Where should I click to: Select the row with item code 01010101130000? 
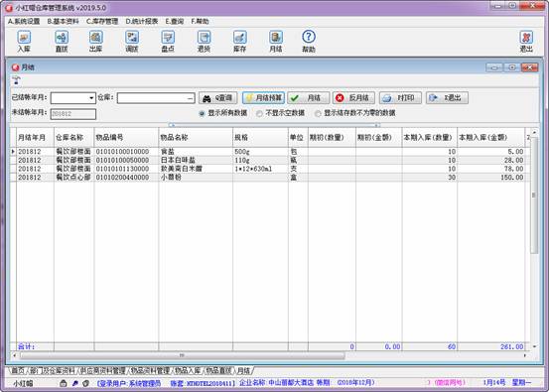pyautogui.click(x=270, y=169)
